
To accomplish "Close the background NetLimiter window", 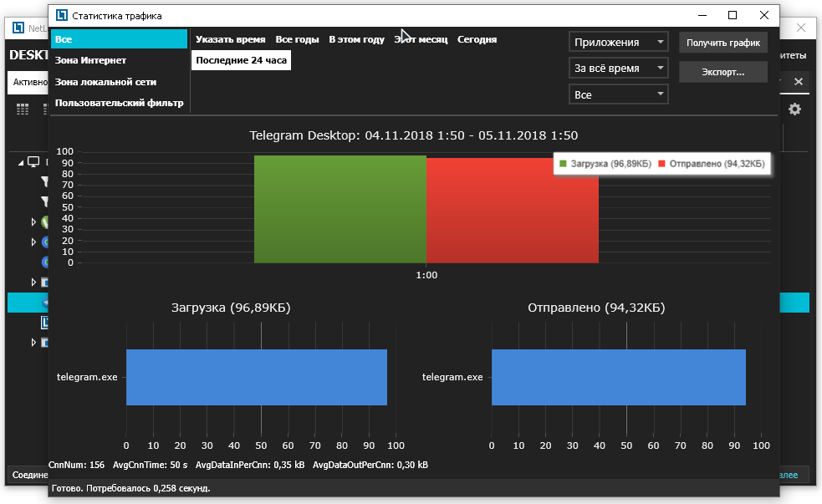I will point(800,28).
